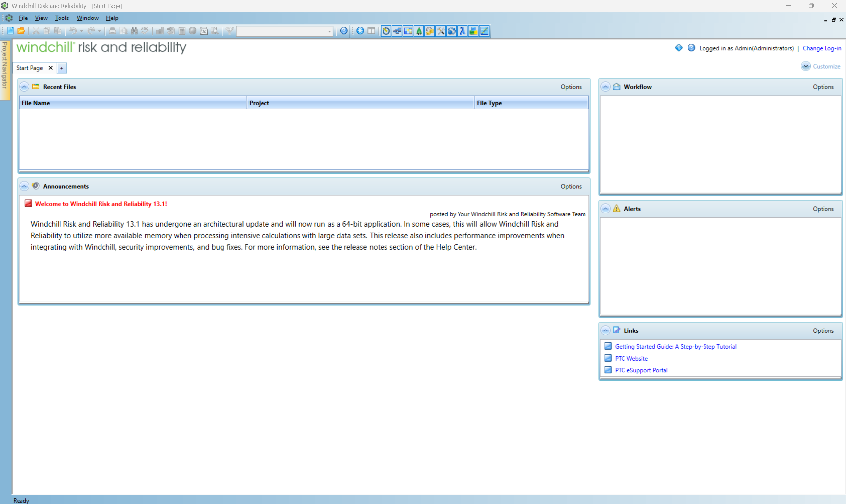Open Options for Workflow panel
Image resolution: width=846 pixels, height=504 pixels.
coord(823,87)
